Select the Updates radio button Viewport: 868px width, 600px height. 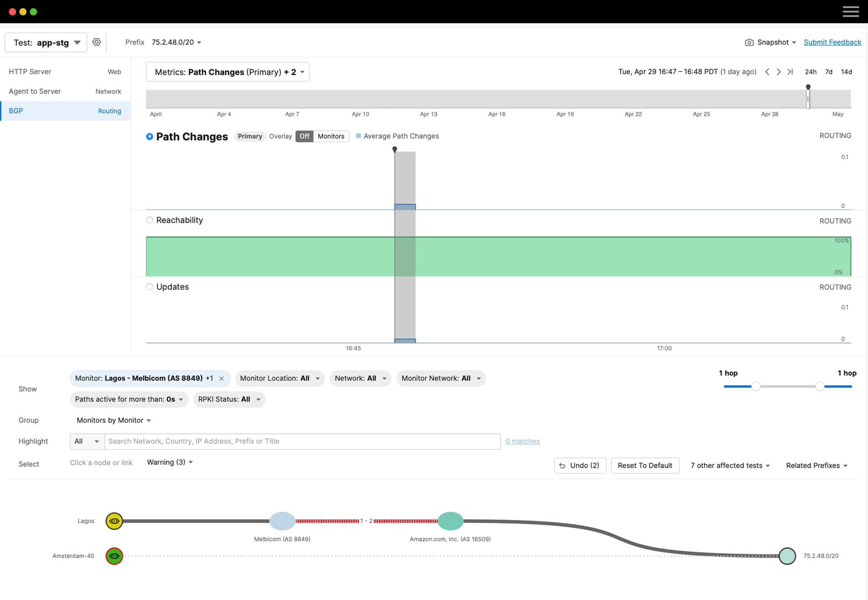click(x=149, y=287)
